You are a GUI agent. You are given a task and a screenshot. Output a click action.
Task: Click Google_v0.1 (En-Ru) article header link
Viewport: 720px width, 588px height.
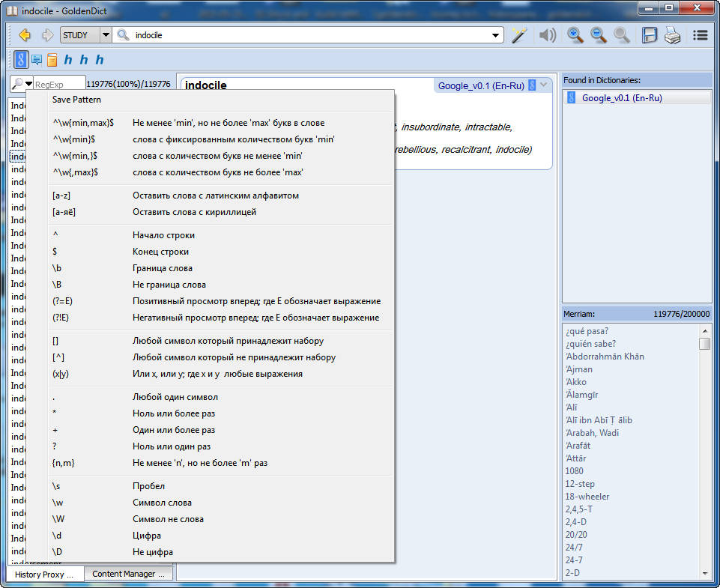click(481, 86)
